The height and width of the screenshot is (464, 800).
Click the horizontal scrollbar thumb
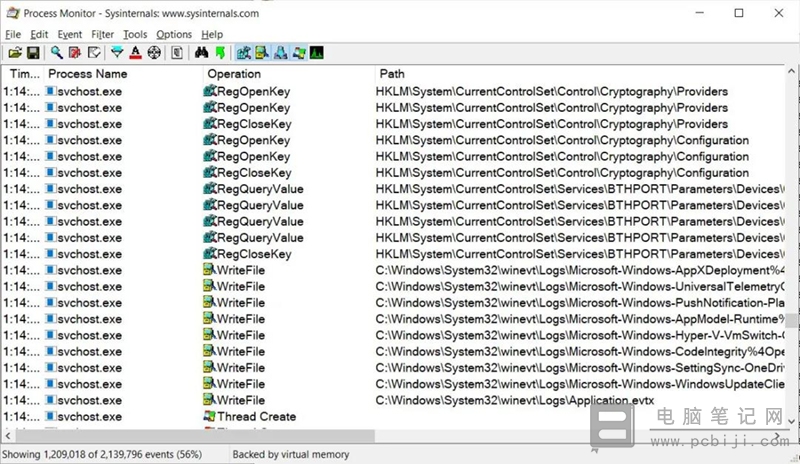tap(195, 436)
